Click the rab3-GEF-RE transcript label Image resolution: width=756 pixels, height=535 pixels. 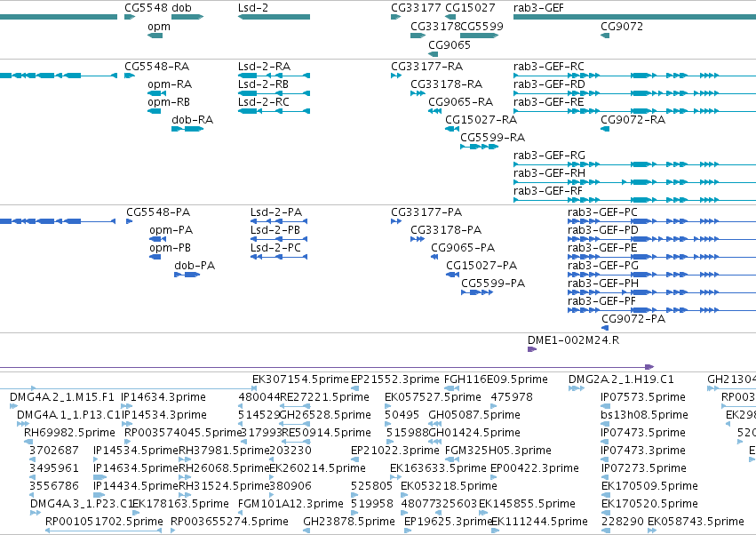tap(549, 102)
